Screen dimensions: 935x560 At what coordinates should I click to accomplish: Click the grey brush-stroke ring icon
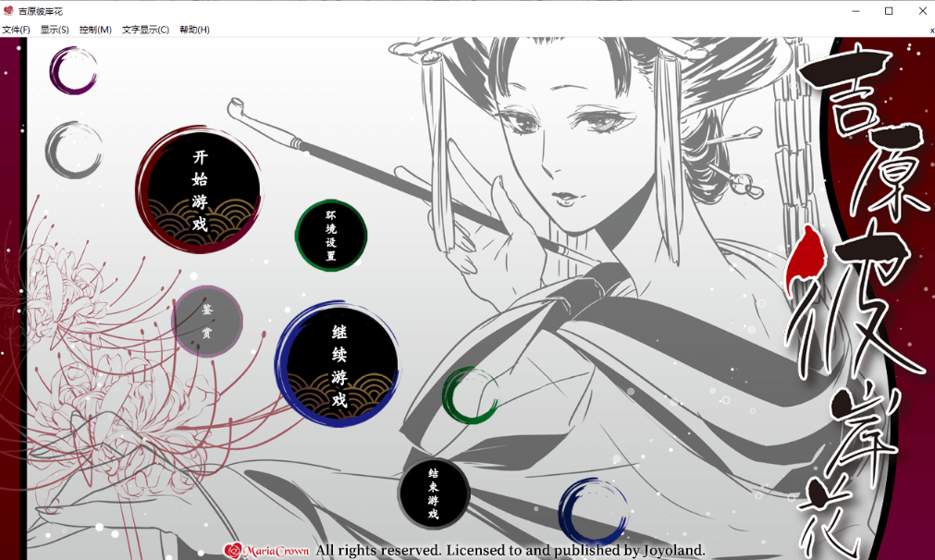click(x=73, y=150)
